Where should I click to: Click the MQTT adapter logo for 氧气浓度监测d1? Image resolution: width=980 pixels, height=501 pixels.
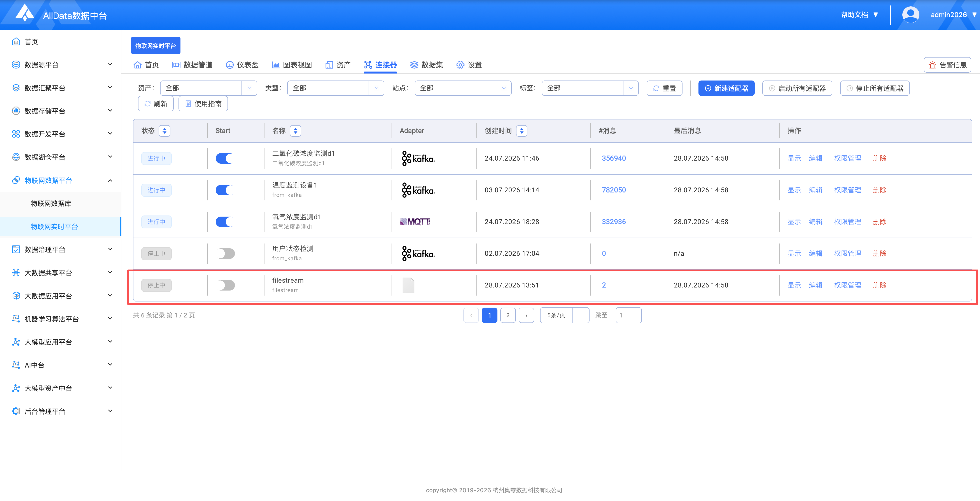tap(415, 222)
